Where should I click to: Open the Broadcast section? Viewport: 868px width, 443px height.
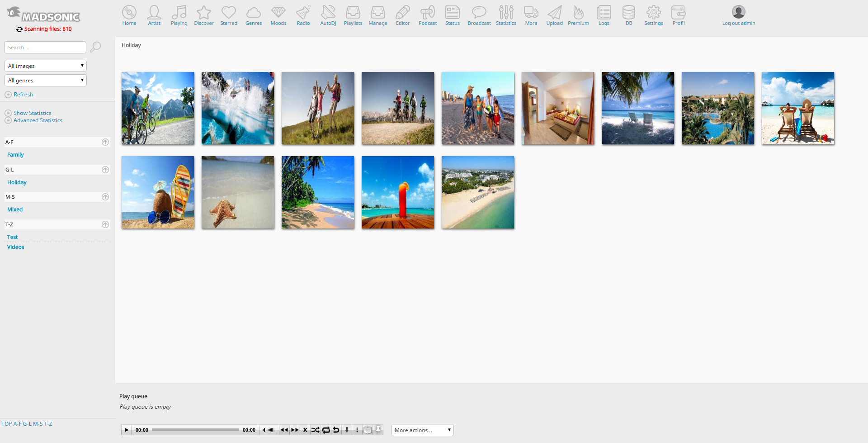479,15
